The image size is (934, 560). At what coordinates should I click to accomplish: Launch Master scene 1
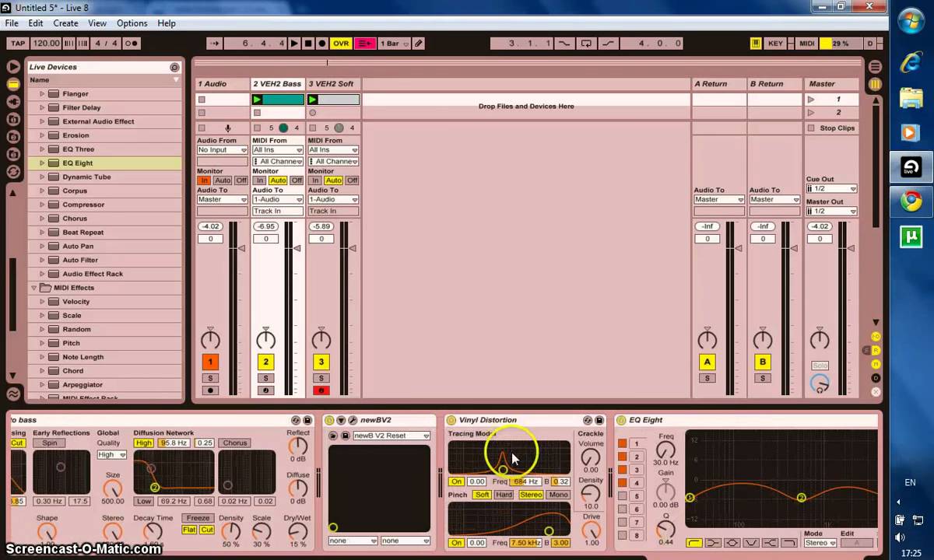[x=811, y=100]
